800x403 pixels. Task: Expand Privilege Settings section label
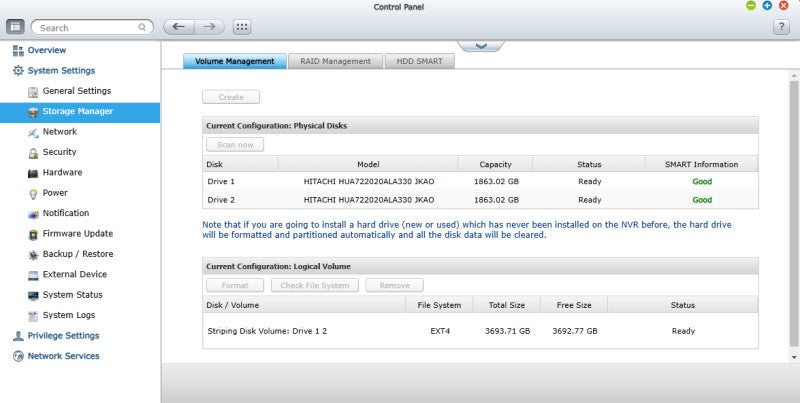[x=63, y=336]
